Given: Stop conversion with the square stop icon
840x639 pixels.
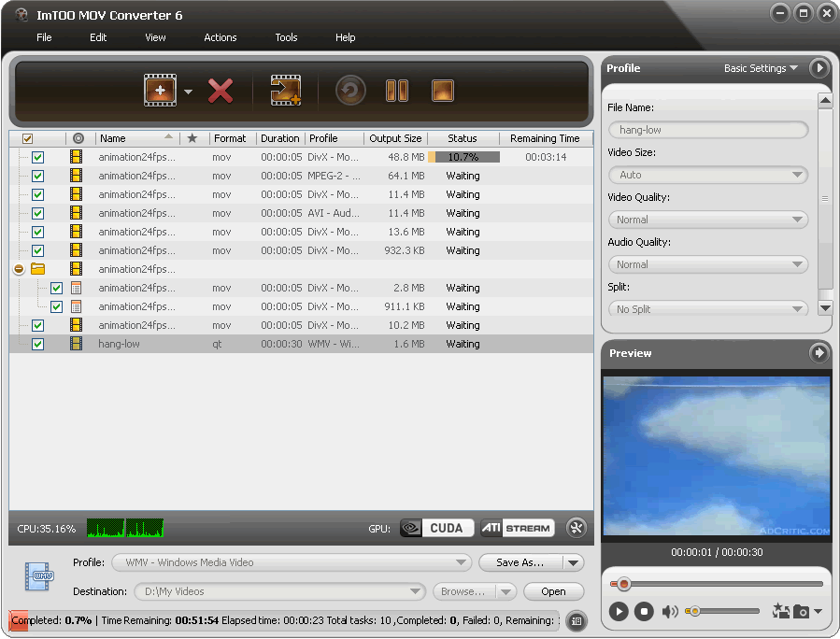Looking at the screenshot, I should coord(443,91).
